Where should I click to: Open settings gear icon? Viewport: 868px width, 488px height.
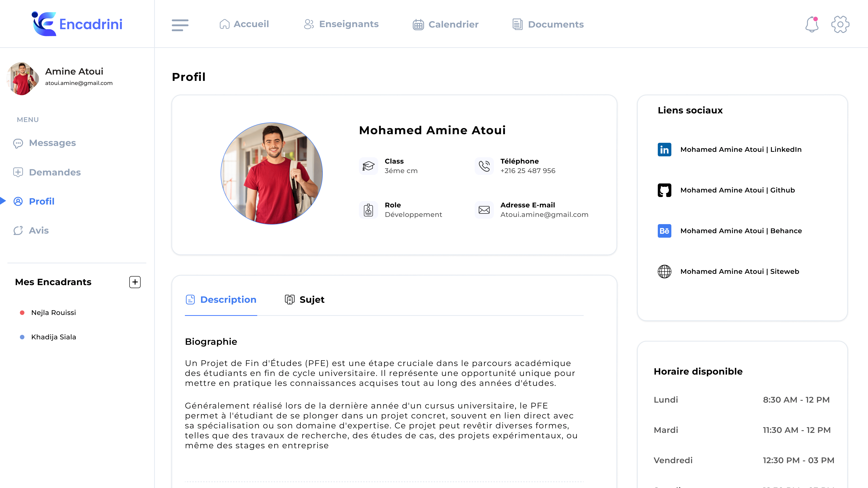(840, 24)
